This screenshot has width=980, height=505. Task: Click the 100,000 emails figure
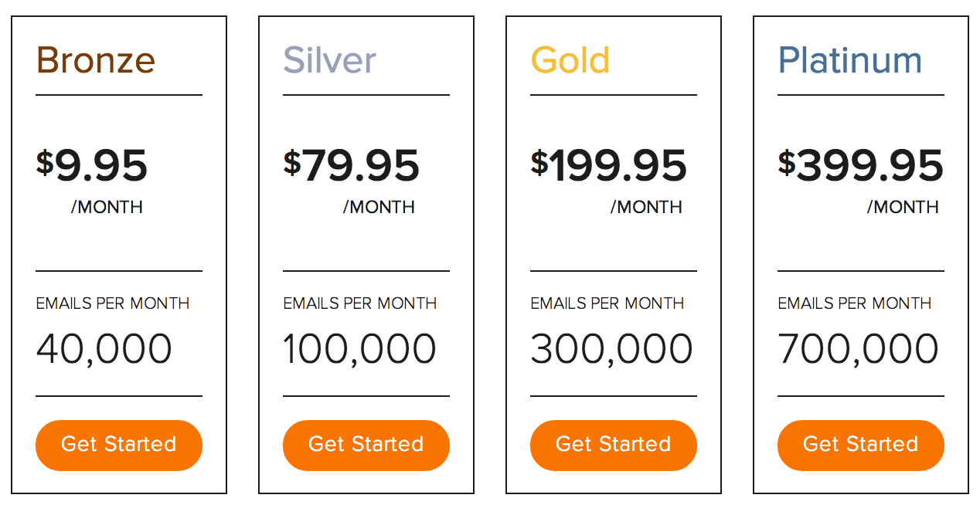(360, 349)
